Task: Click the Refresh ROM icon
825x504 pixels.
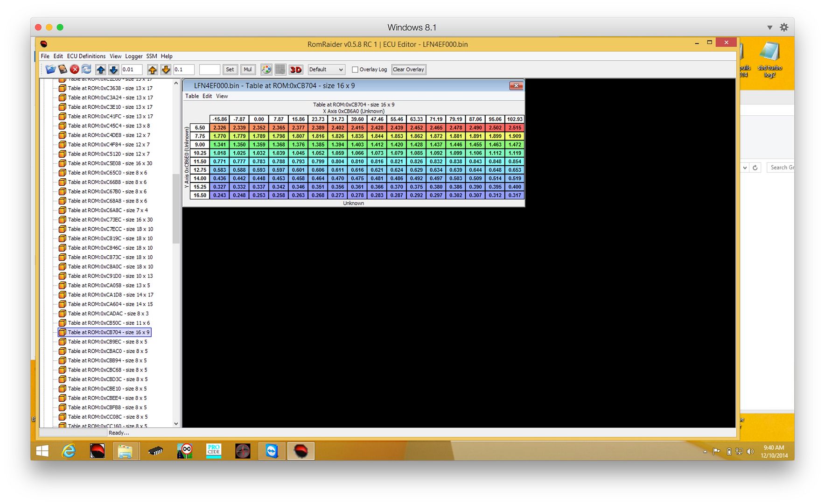Action: 86,70
